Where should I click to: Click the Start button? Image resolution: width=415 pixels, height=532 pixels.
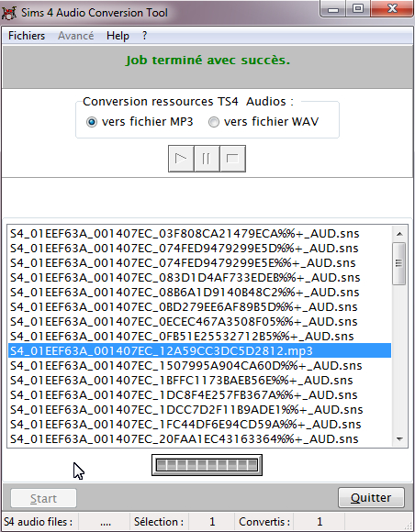[x=43, y=498]
